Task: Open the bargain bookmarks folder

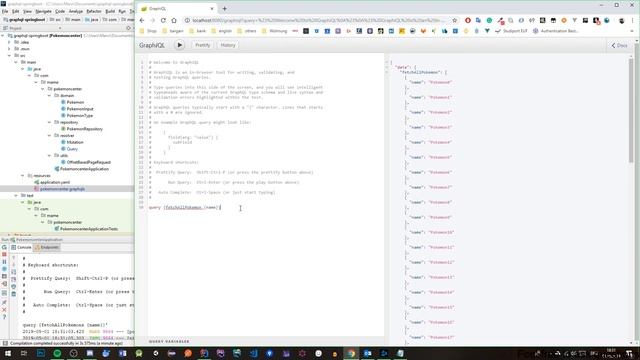Action: [x=173, y=31]
